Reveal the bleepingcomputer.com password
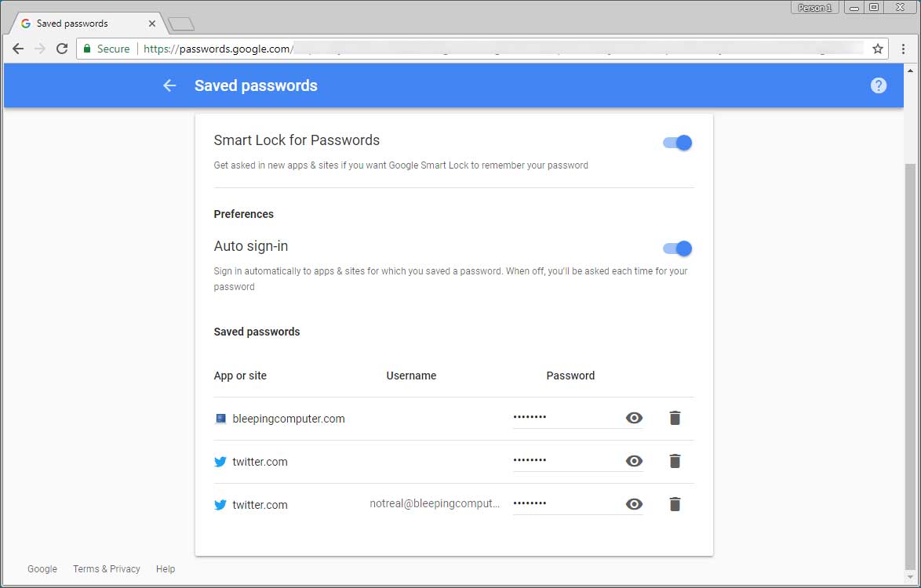The width and height of the screenshot is (921, 588). 634,418
